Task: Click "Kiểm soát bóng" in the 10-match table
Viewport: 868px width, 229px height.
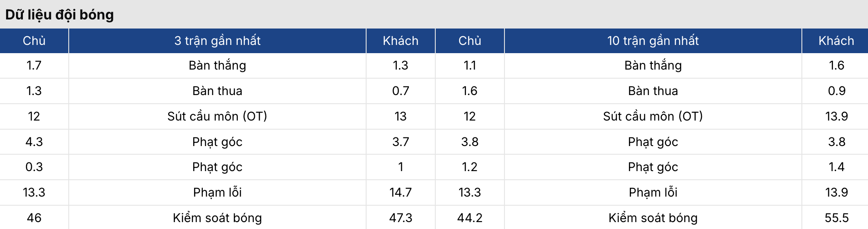Action: 653,218
